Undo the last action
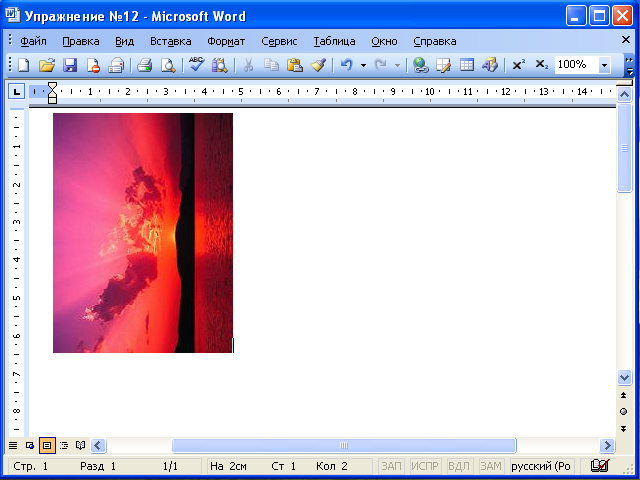The image size is (640, 480). [347, 64]
